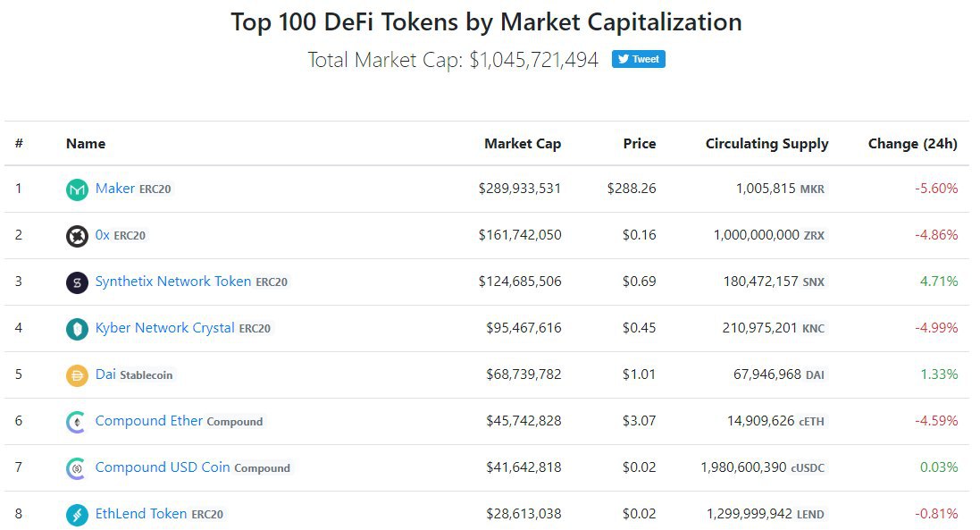Click the Synthetix Network Token logo icon

coord(78,282)
